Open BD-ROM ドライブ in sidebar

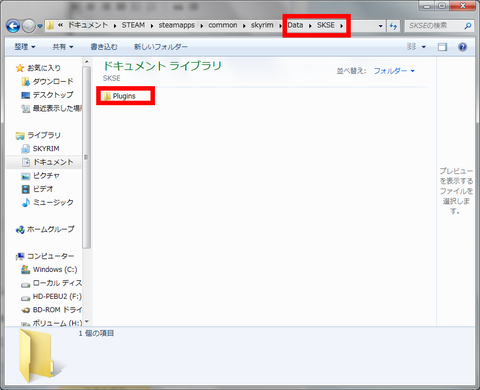pos(57,310)
